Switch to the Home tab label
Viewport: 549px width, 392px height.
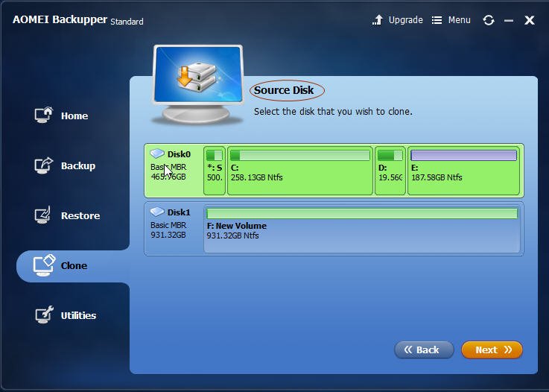point(74,116)
